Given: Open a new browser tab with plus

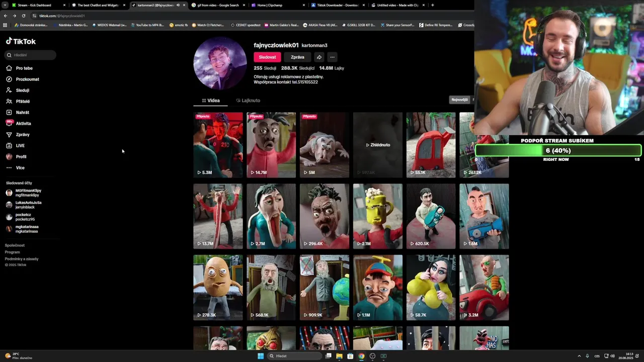Looking at the screenshot, I should point(433,5).
